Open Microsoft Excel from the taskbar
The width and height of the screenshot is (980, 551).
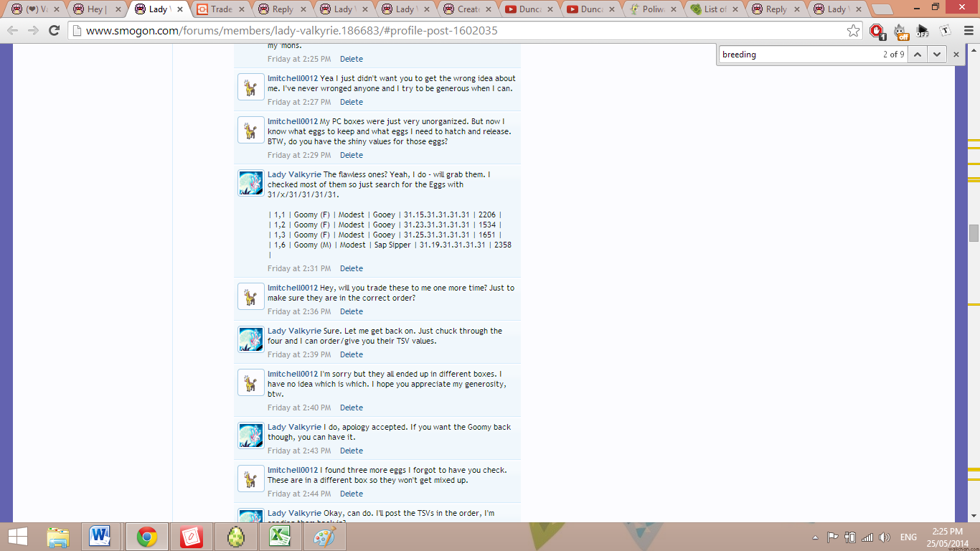[x=281, y=537]
